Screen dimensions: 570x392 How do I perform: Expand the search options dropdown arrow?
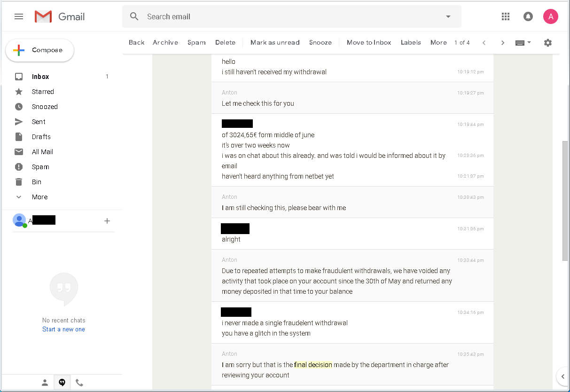pos(448,16)
